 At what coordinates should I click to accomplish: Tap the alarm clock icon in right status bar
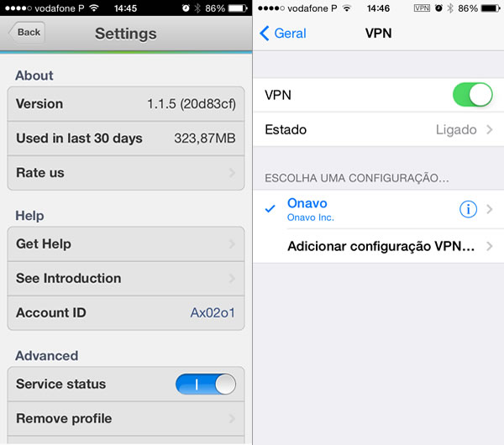tap(438, 8)
